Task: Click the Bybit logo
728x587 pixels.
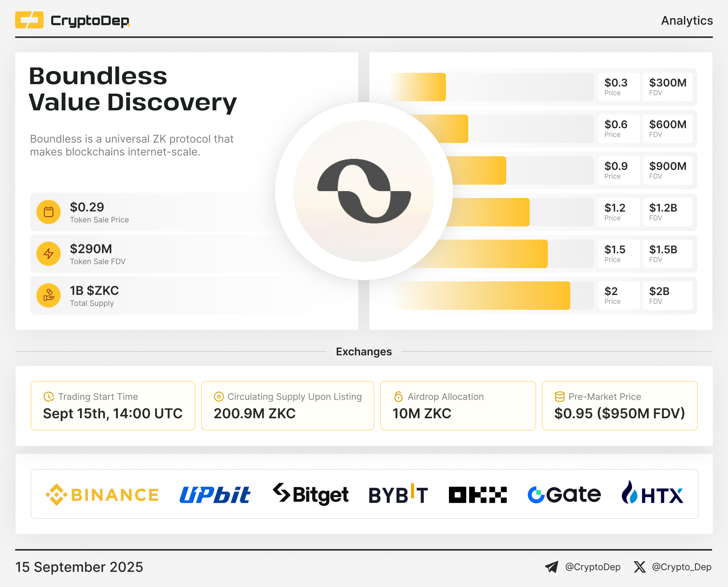Action: click(399, 494)
